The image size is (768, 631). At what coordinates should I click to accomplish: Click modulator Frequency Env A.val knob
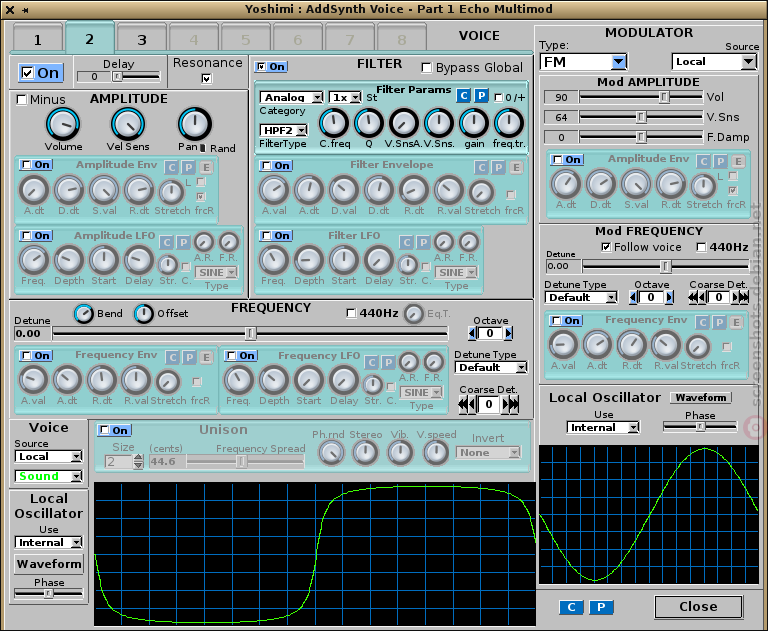coord(563,344)
